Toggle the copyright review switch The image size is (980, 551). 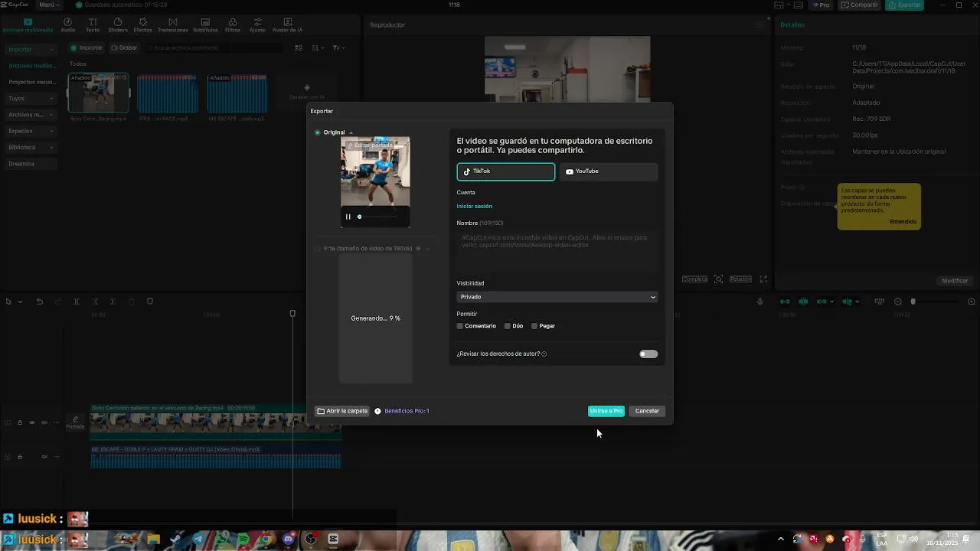coord(648,354)
